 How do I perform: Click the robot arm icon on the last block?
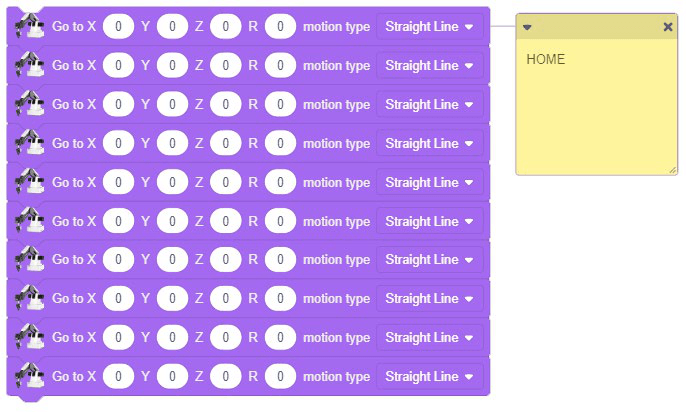(x=29, y=377)
